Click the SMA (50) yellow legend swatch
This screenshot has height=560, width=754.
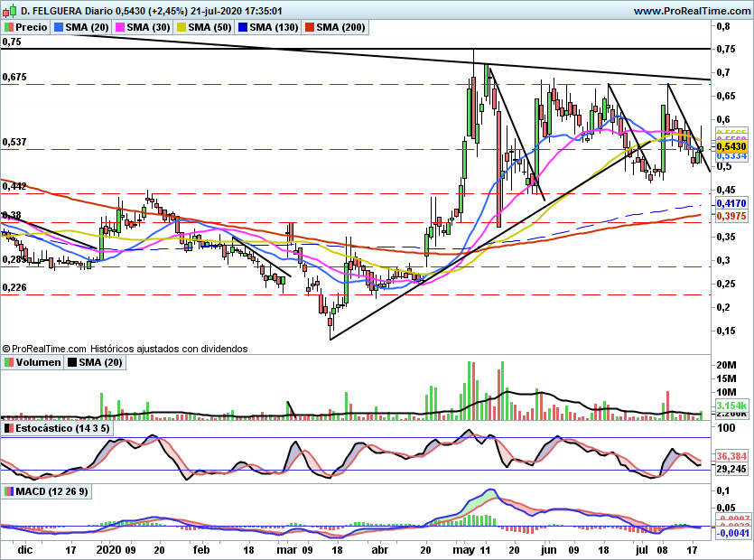(182, 27)
